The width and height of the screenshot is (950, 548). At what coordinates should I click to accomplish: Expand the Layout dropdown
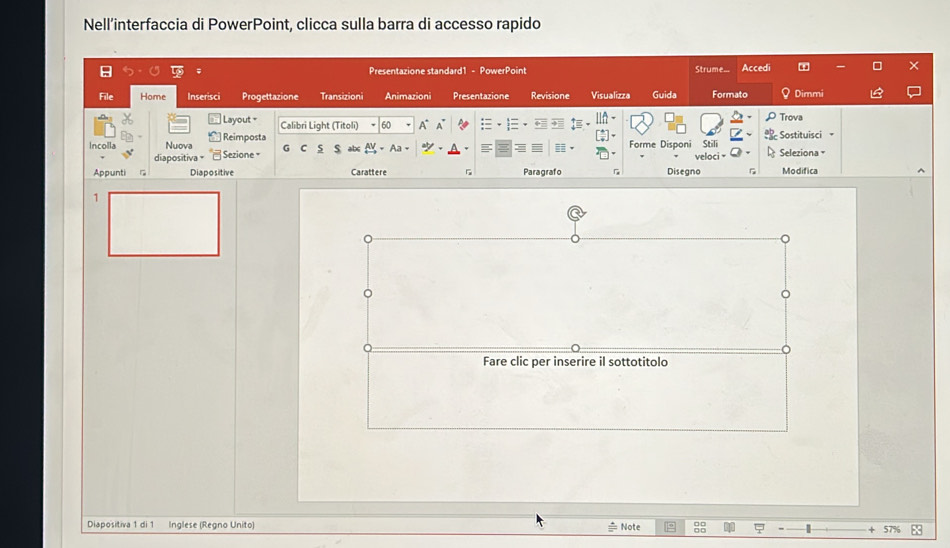pyautogui.click(x=233, y=119)
